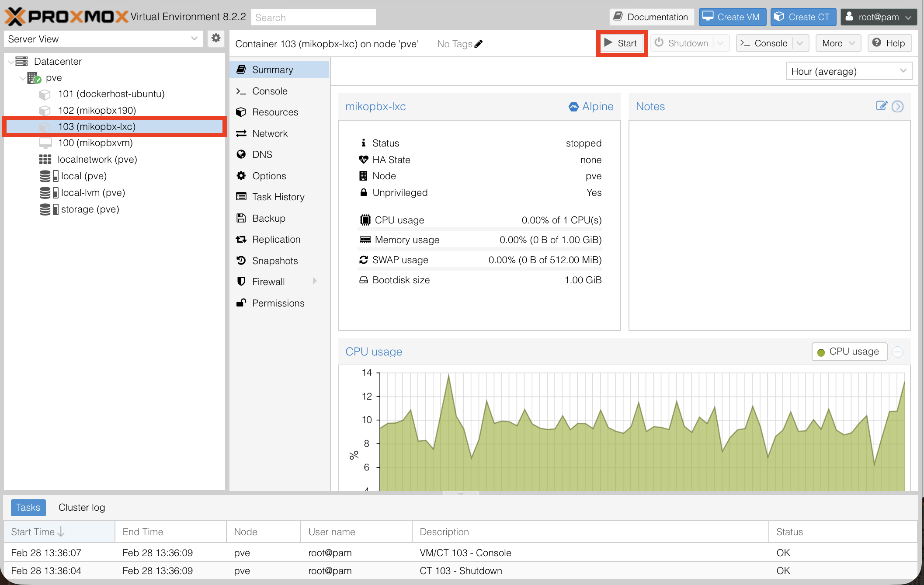The image size is (924, 585).
Task: Switch to the Cluster log tab
Action: (x=82, y=507)
